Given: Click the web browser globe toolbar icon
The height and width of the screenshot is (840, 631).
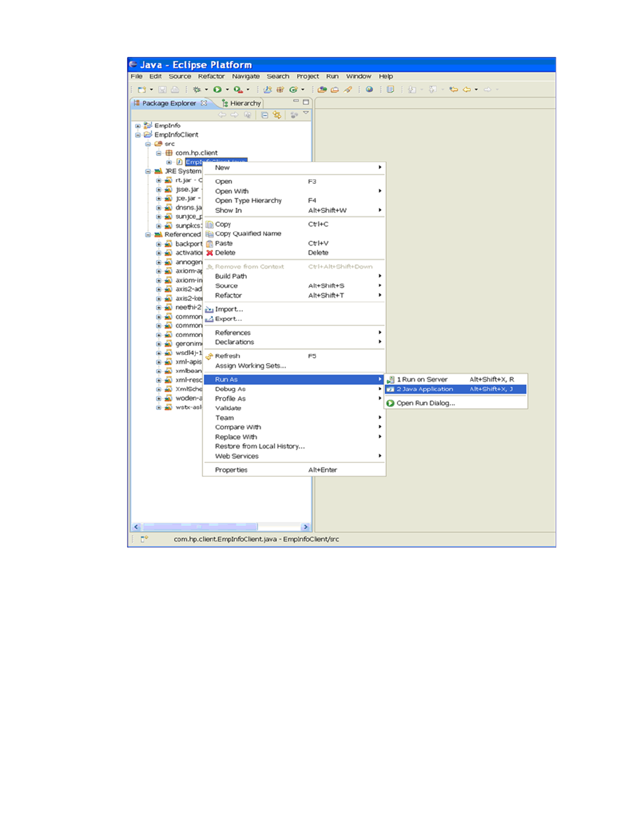Looking at the screenshot, I should pos(369,89).
